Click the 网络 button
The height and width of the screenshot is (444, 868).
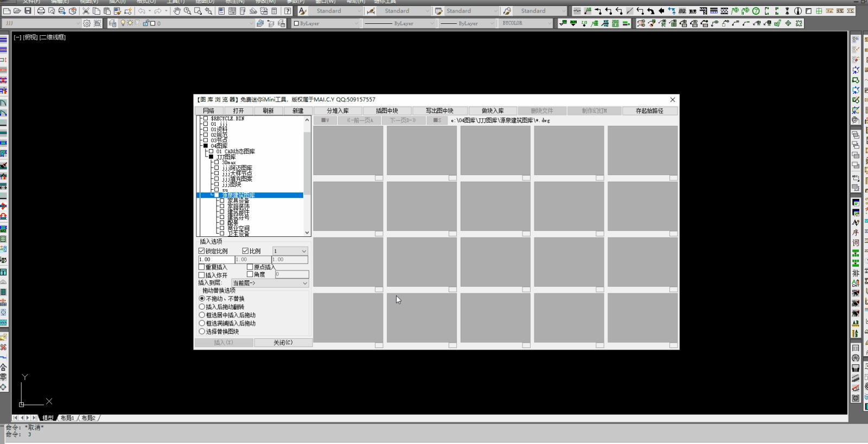209,111
